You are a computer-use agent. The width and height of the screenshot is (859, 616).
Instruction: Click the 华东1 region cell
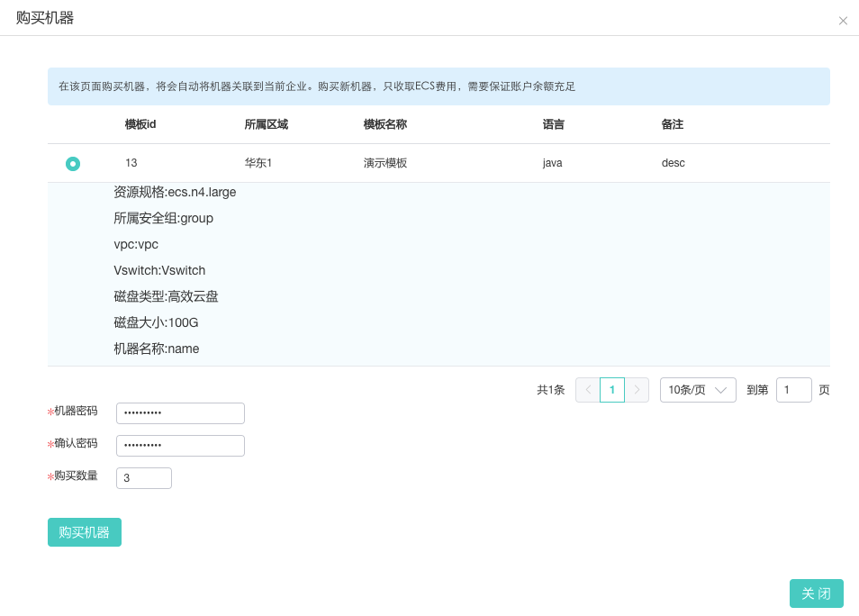pos(258,163)
